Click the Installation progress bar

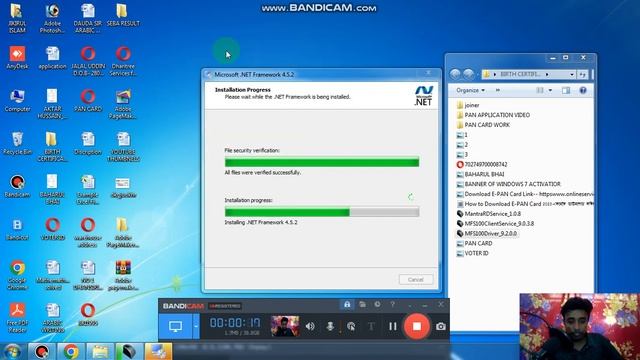322,212
